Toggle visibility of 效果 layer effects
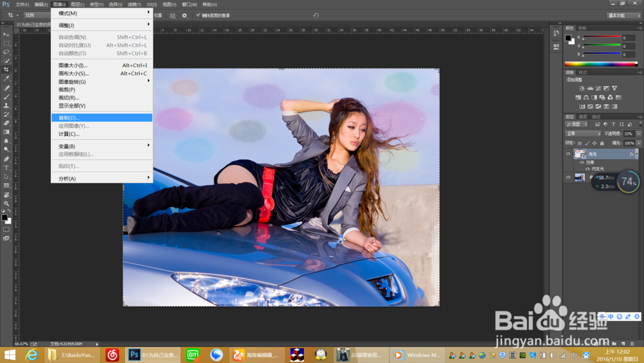The height and width of the screenshot is (363, 644). click(x=582, y=162)
